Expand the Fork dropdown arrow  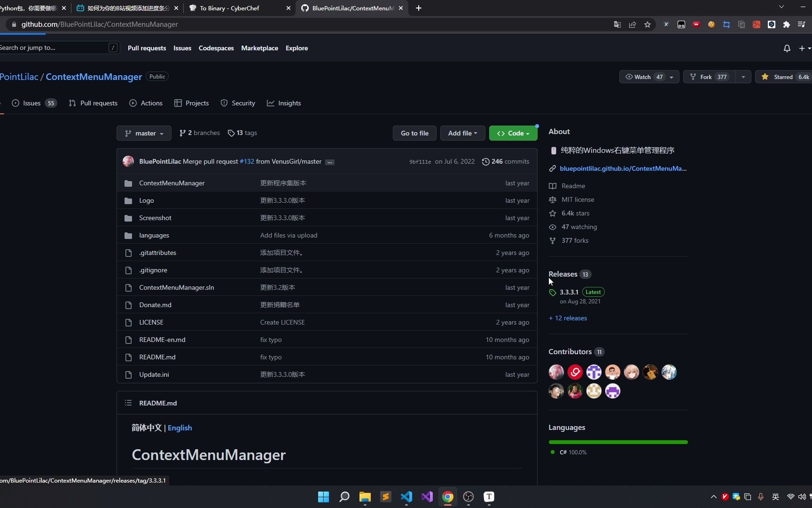743,77
